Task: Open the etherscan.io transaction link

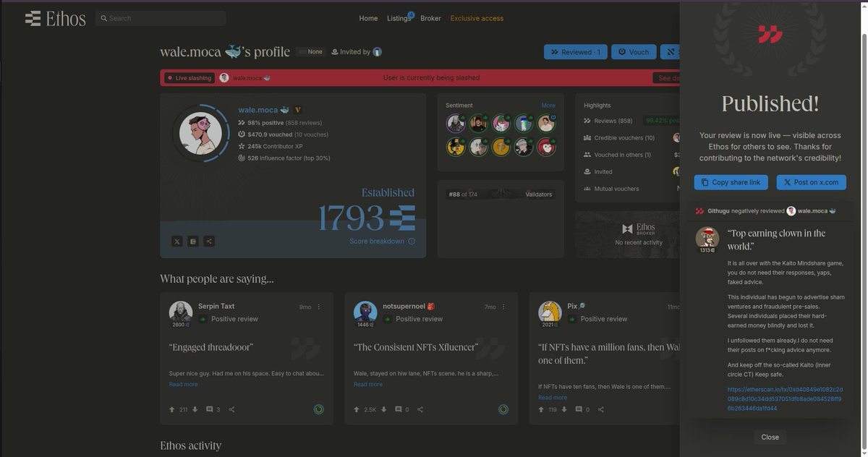Action: [785, 398]
